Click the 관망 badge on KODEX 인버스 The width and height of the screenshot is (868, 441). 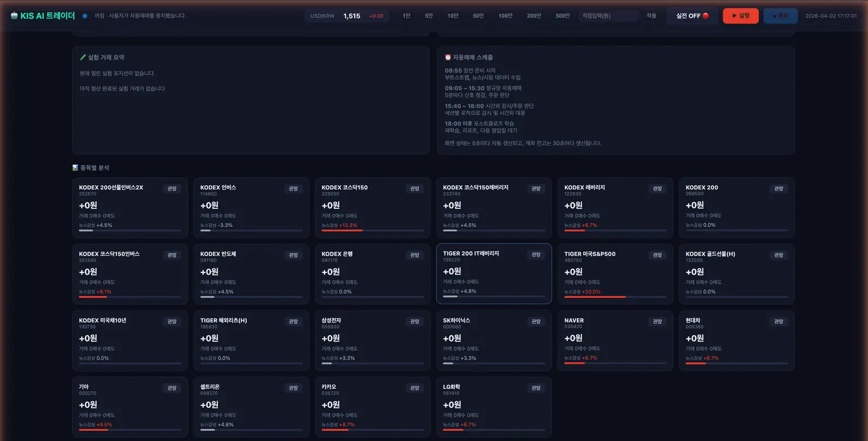[x=293, y=189]
